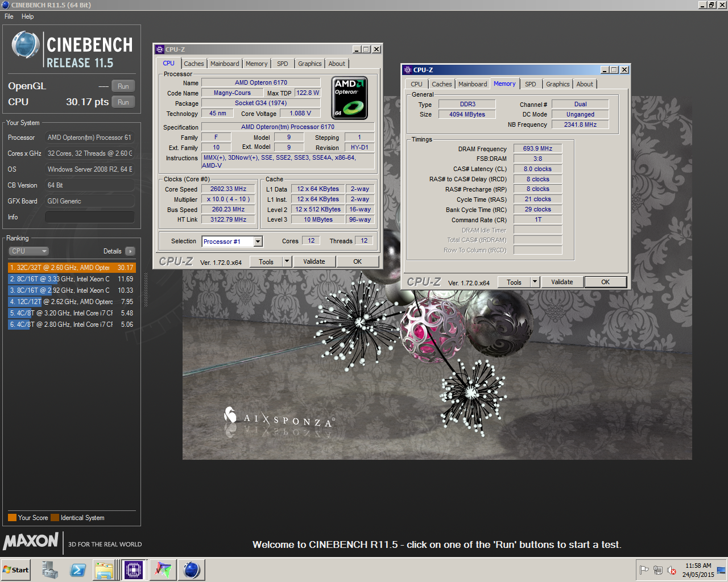Open the Start menu
Screen dimensions: 728x582
[x=16, y=569]
